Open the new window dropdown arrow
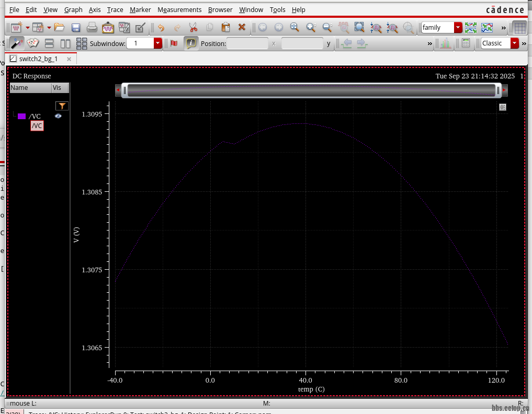The image size is (532, 414). (28, 28)
